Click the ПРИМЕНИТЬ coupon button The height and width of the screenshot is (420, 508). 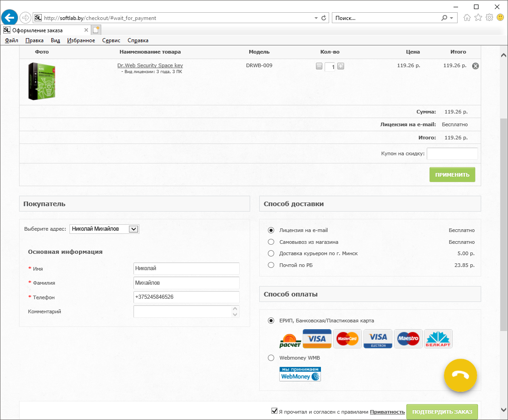click(x=452, y=175)
